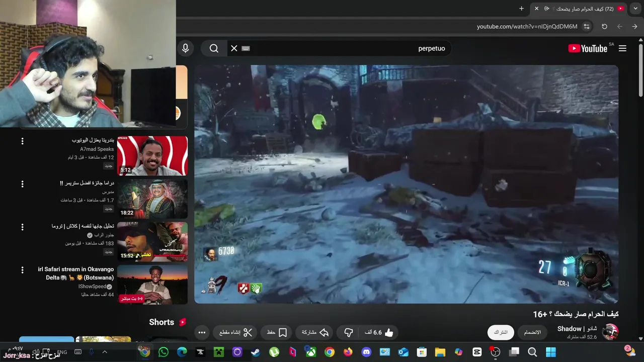Viewport: 644px width, 362px height.
Task: Open Task View in taskbar
Action: [514, 352]
